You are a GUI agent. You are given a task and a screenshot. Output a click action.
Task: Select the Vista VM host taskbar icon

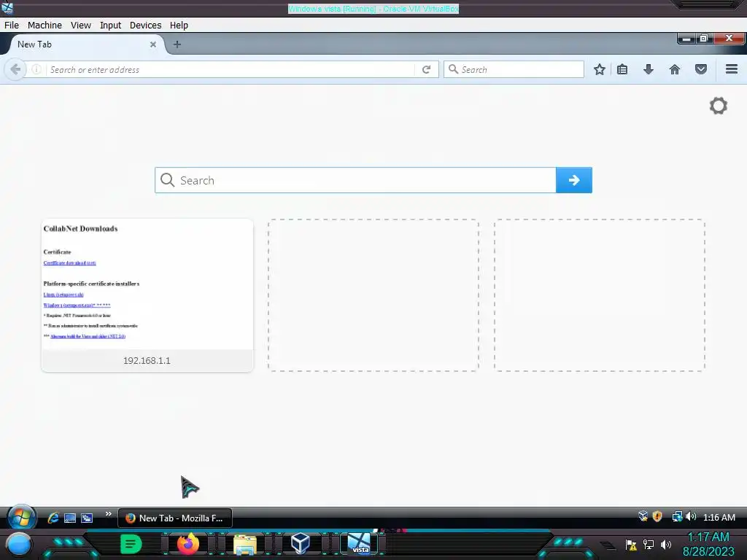tap(359, 544)
